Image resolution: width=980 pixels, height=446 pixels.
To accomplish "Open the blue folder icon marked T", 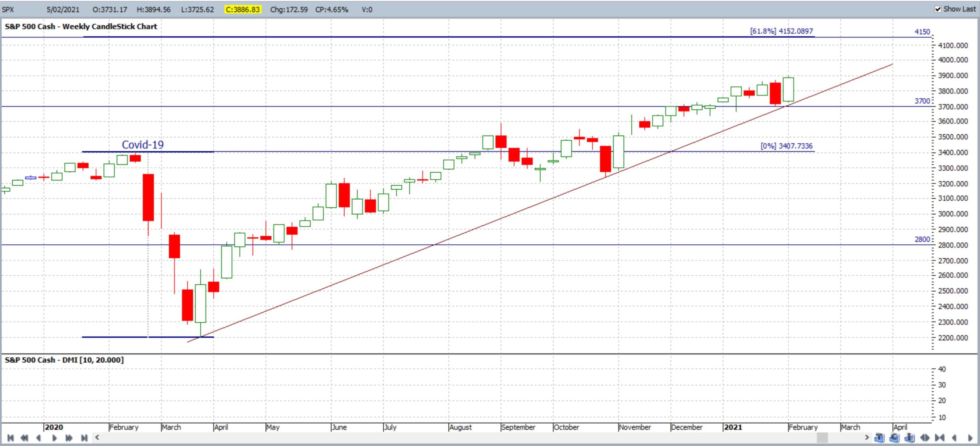I will pyautogui.click(x=879, y=438).
